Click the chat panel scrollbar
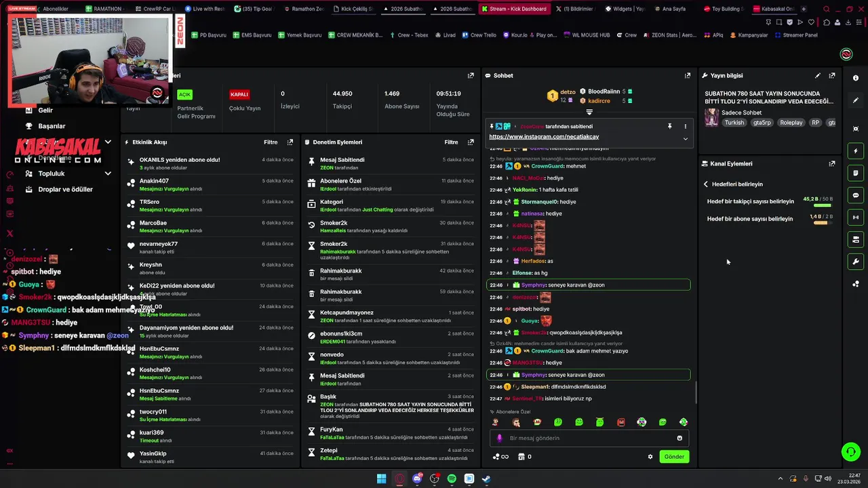This screenshot has height=488, width=868. point(696,391)
